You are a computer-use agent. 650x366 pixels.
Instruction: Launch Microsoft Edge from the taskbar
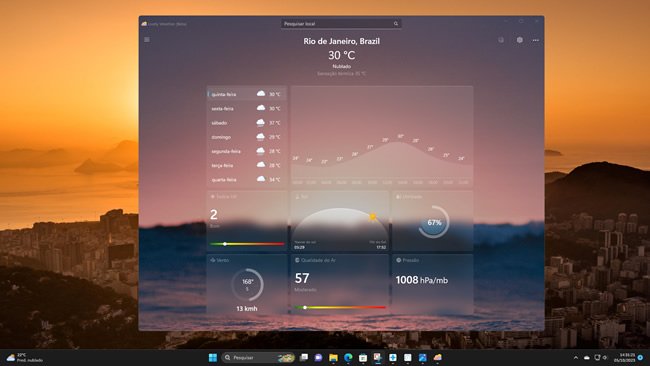click(x=348, y=357)
